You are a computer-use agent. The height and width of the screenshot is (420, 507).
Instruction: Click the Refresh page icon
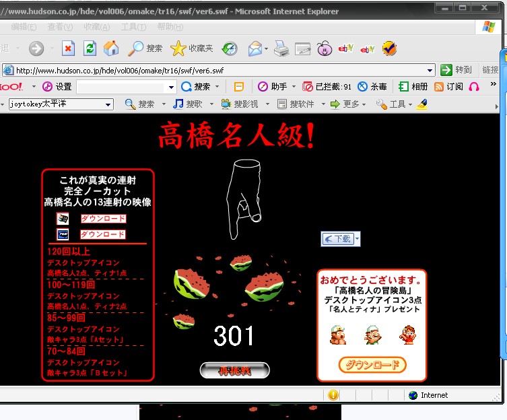90,48
